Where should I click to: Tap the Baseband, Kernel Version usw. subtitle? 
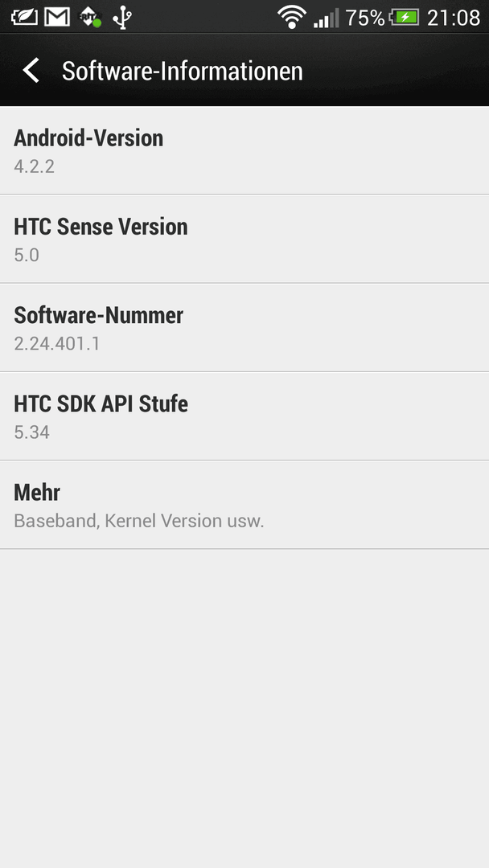pos(139,521)
